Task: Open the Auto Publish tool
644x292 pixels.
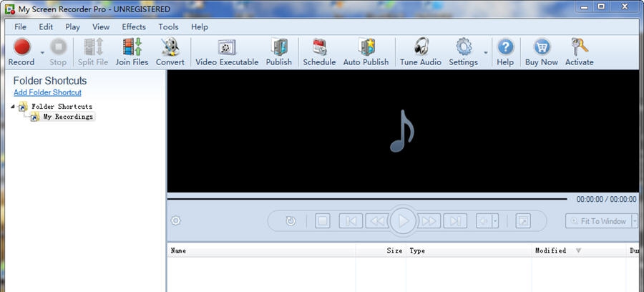Action: coord(366,52)
